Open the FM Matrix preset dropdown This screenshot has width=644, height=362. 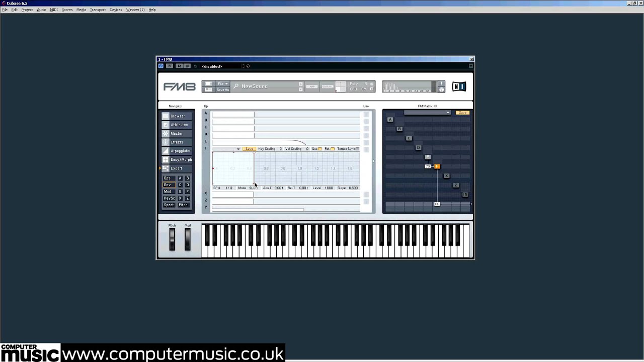point(427,113)
